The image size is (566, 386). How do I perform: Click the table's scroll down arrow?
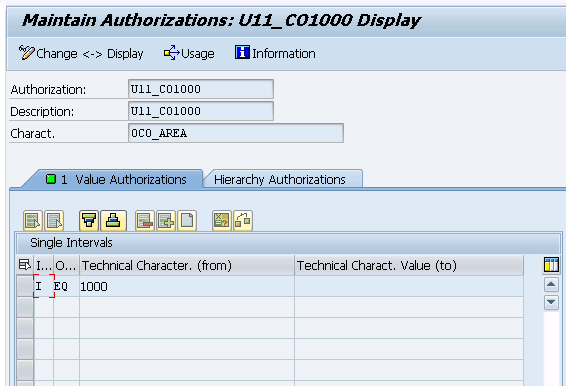(x=551, y=302)
